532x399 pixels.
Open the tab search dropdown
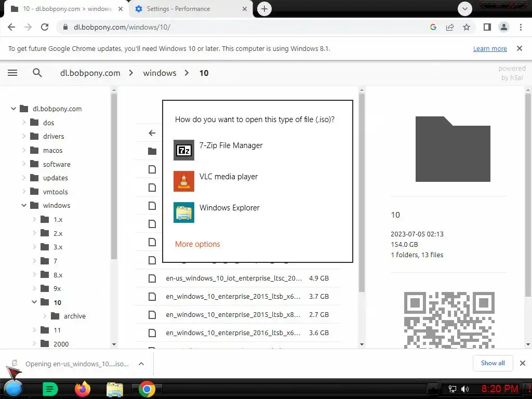[x=465, y=9]
